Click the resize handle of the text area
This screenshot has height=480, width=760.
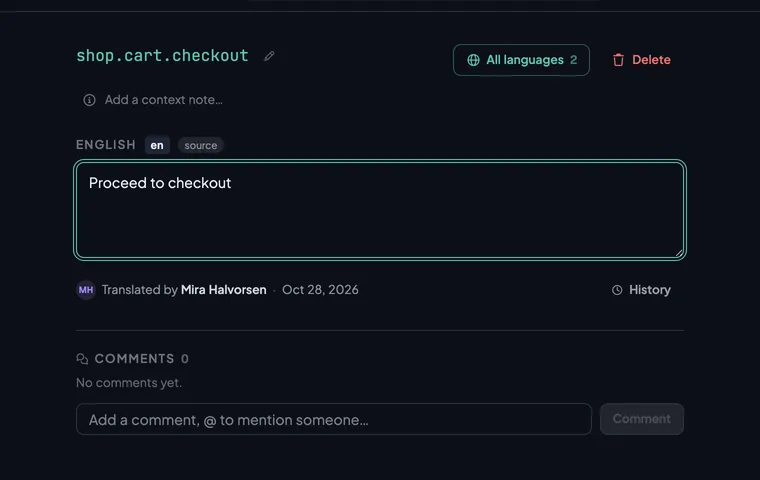click(x=679, y=253)
